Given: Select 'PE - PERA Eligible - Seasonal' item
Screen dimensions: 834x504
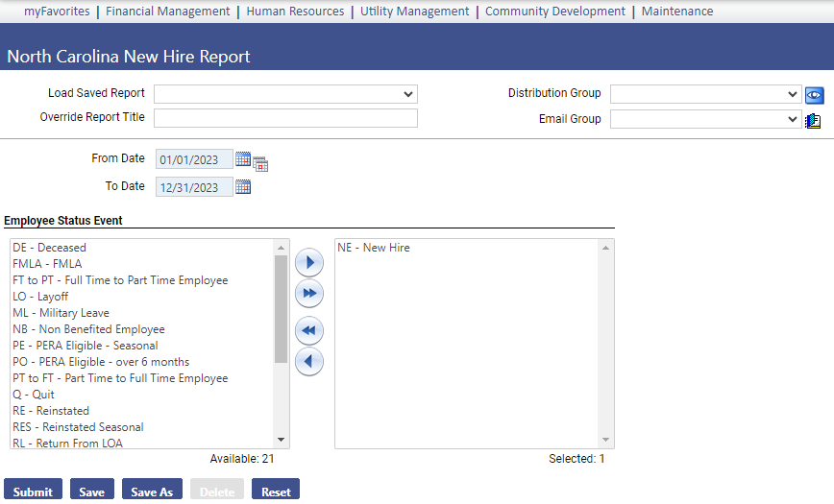Looking at the screenshot, I should click(142, 346).
